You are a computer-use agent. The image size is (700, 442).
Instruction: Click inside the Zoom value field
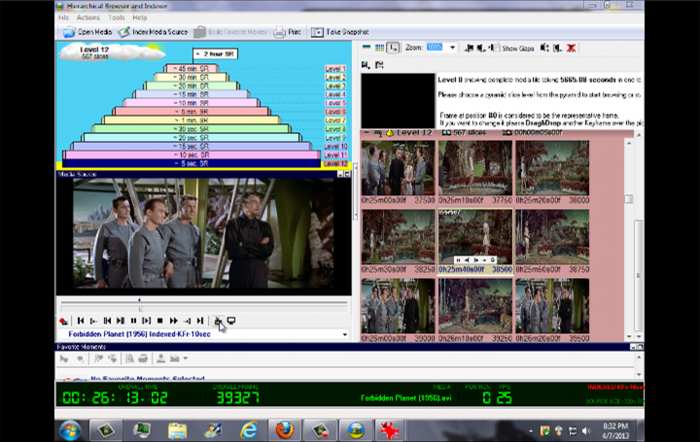435,47
